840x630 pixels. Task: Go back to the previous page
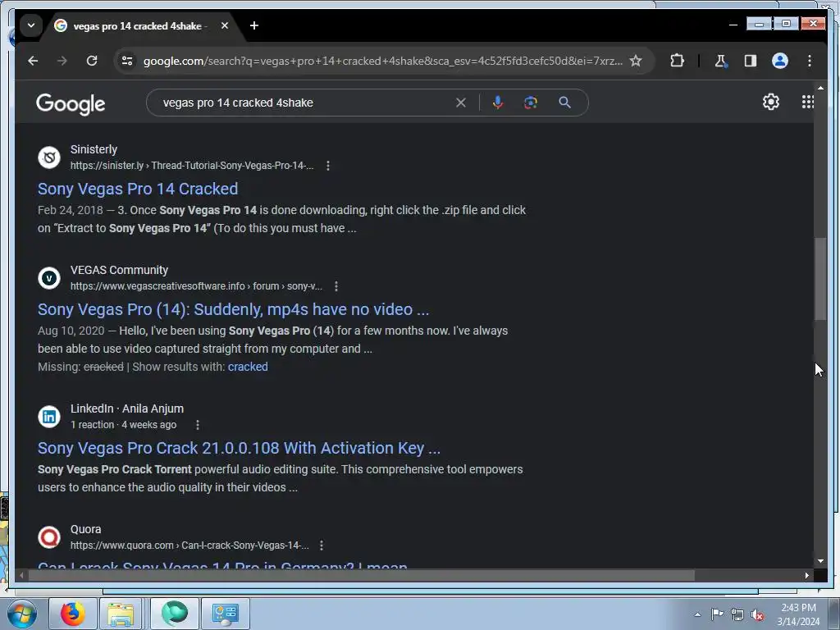[x=33, y=61]
